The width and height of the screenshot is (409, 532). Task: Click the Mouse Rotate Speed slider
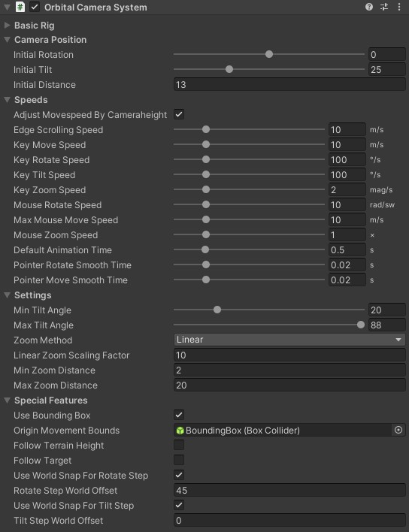(249, 204)
